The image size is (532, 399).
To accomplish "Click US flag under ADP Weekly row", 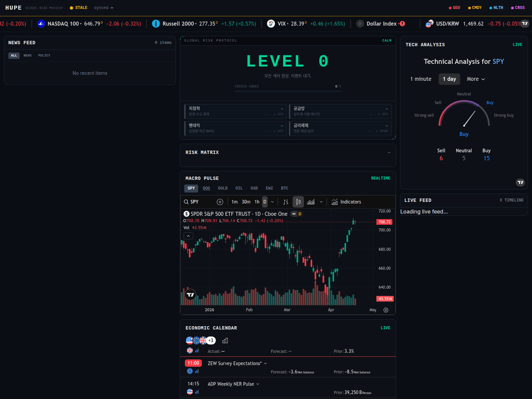I will (x=190, y=392).
